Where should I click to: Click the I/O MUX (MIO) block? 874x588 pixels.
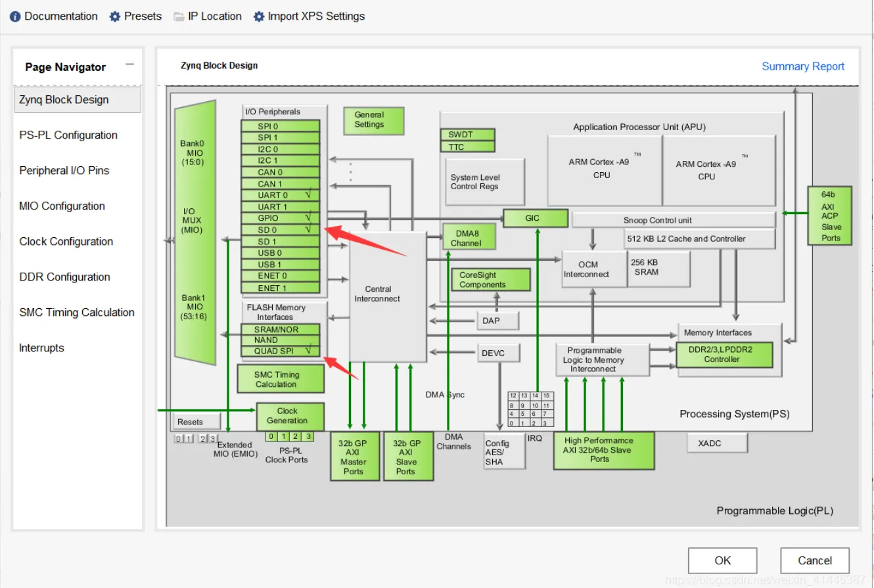pos(195,233)
